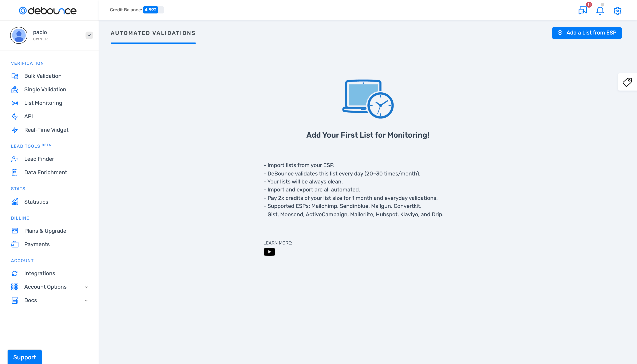The image size is (637, 364).
Task: Expand the Docs submenu
Action: pyautogui.click(x=86, y=300)
